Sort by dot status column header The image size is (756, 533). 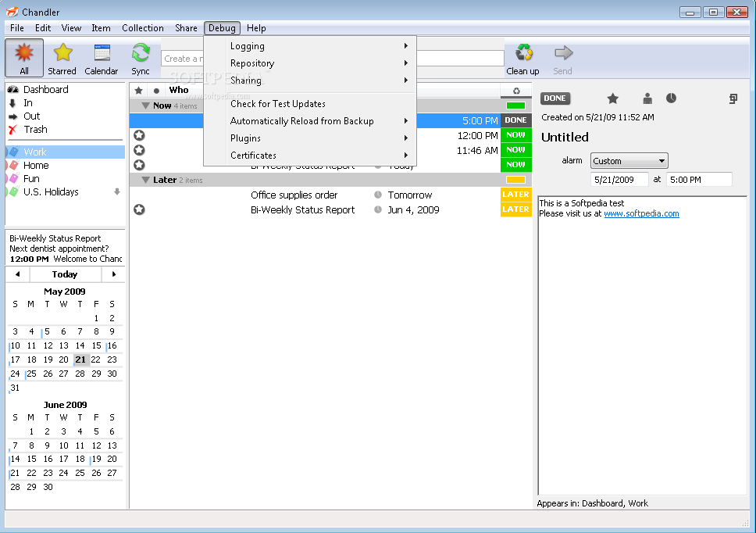point(156,91)
